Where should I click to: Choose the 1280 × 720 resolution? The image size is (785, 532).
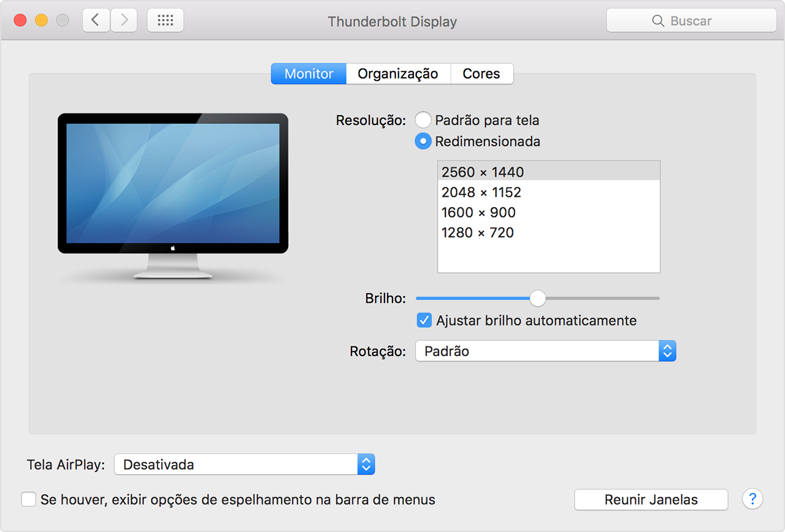point(549,232)
